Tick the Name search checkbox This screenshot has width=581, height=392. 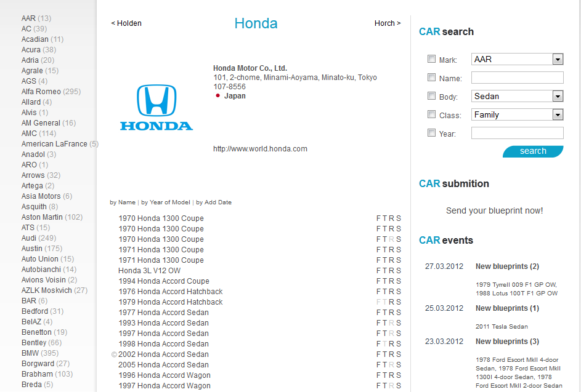pyautogui.click(x=431, y=78)
